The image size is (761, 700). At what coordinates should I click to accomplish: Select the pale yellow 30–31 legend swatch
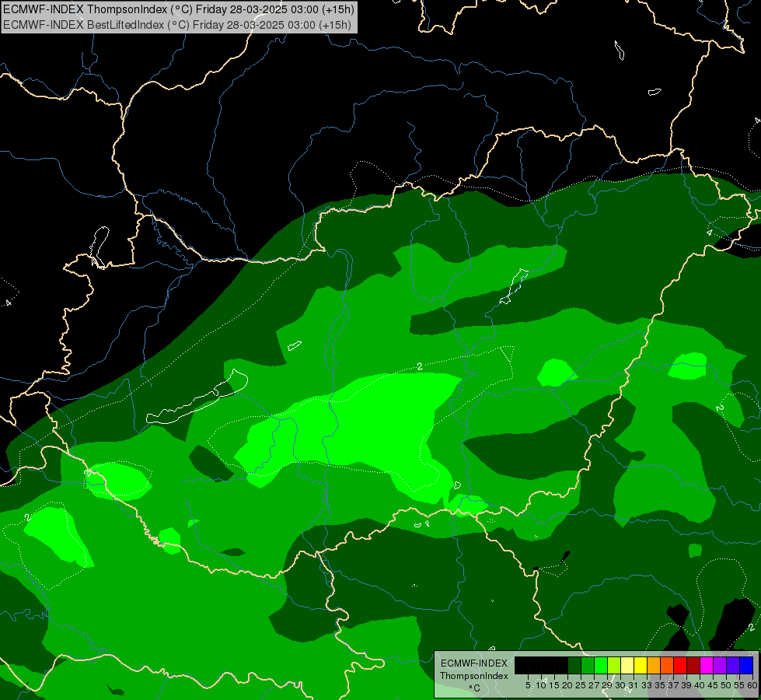point(627,665)
